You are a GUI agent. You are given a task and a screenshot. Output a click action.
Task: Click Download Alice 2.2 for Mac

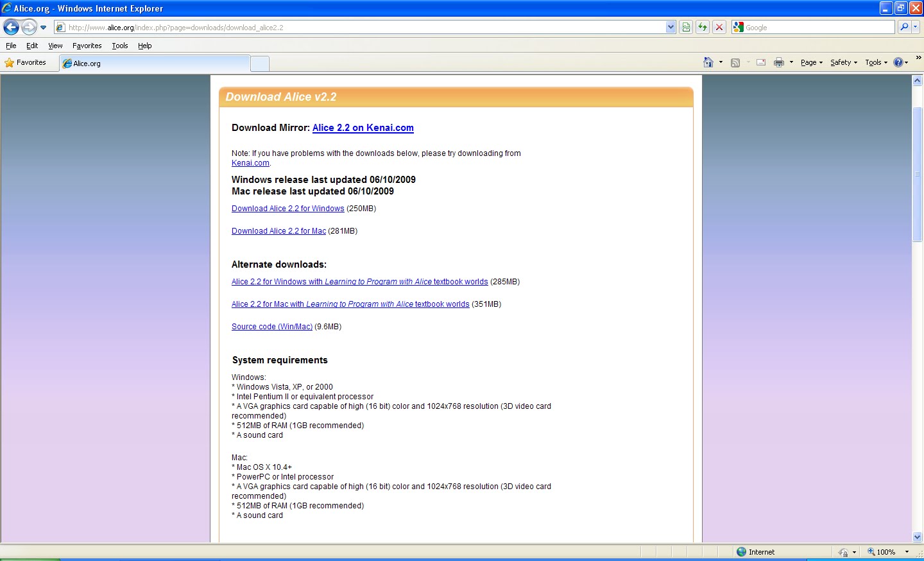(279, 231)
